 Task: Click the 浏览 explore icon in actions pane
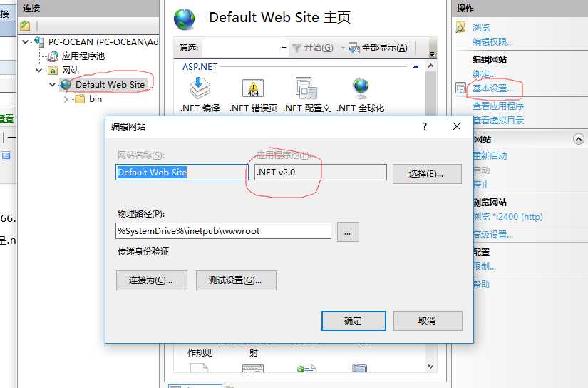click(x=460, y=27)
